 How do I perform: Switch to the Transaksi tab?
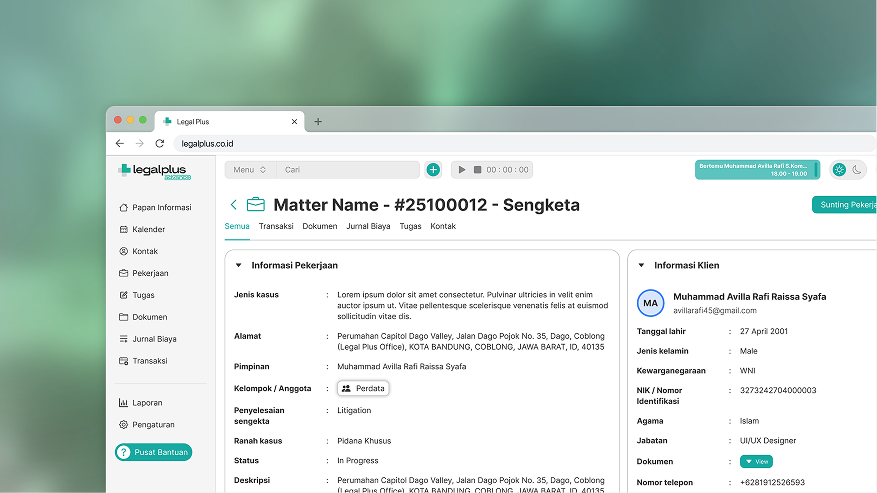[275, 226]
